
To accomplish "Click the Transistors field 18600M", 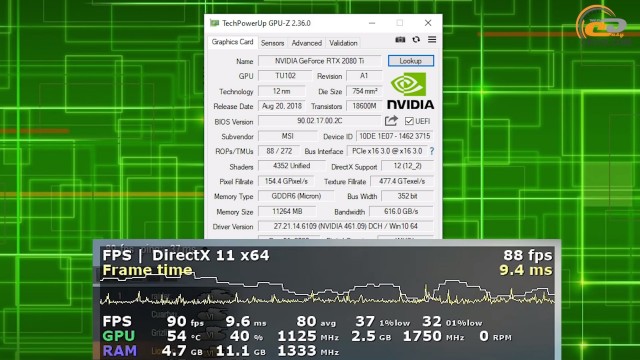I will [364, 106].
